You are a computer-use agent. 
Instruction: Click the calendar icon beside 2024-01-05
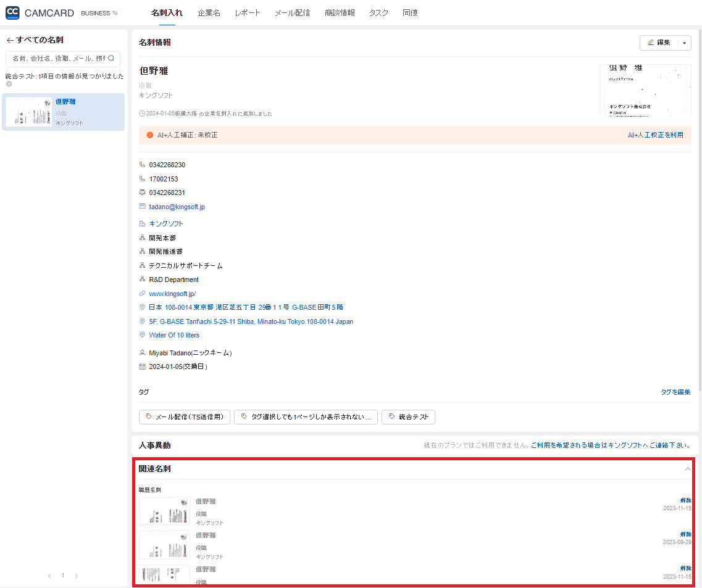[x=143, y=366]
